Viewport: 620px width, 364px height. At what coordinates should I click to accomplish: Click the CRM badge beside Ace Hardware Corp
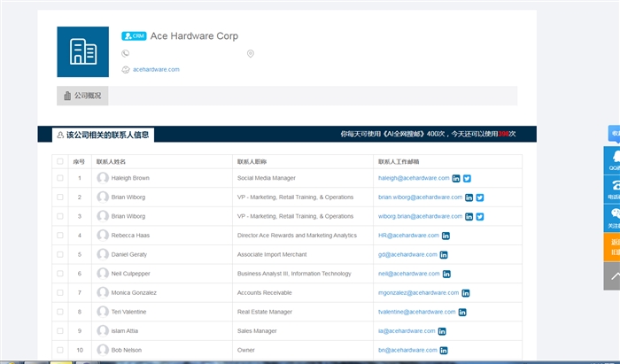(134, 36)
